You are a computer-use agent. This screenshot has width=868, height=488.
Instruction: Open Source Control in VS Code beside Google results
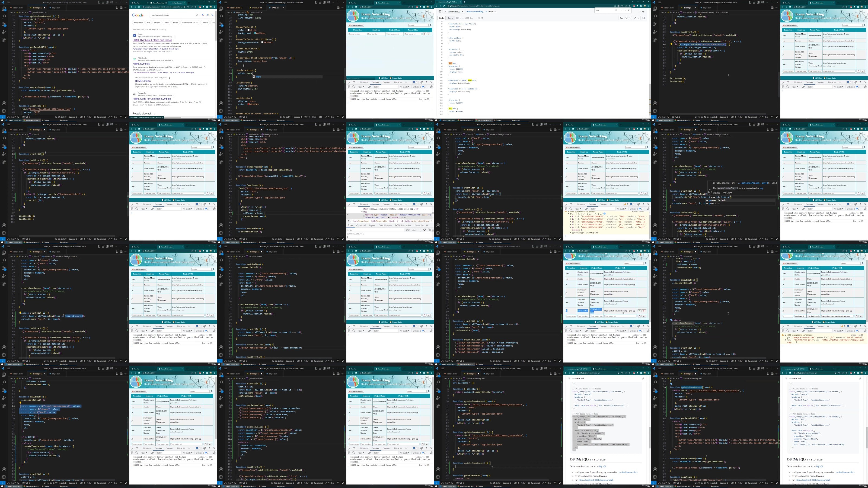tap(4, 25)
